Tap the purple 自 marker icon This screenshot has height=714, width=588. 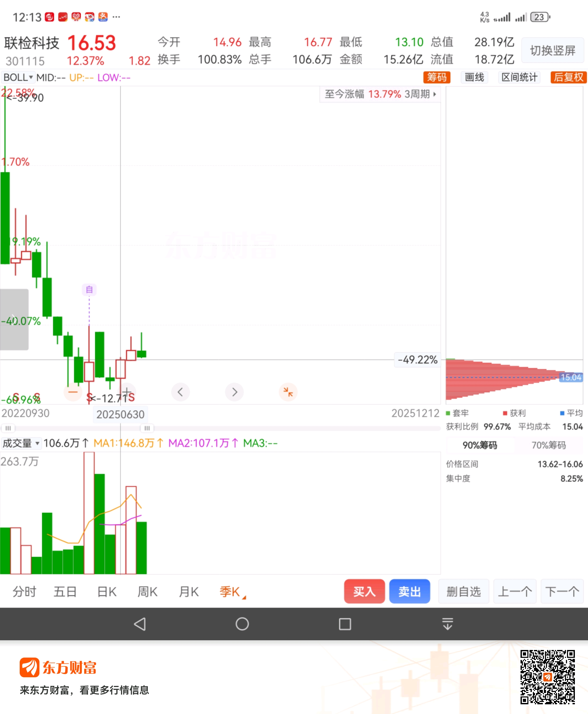tap(89, 289)
